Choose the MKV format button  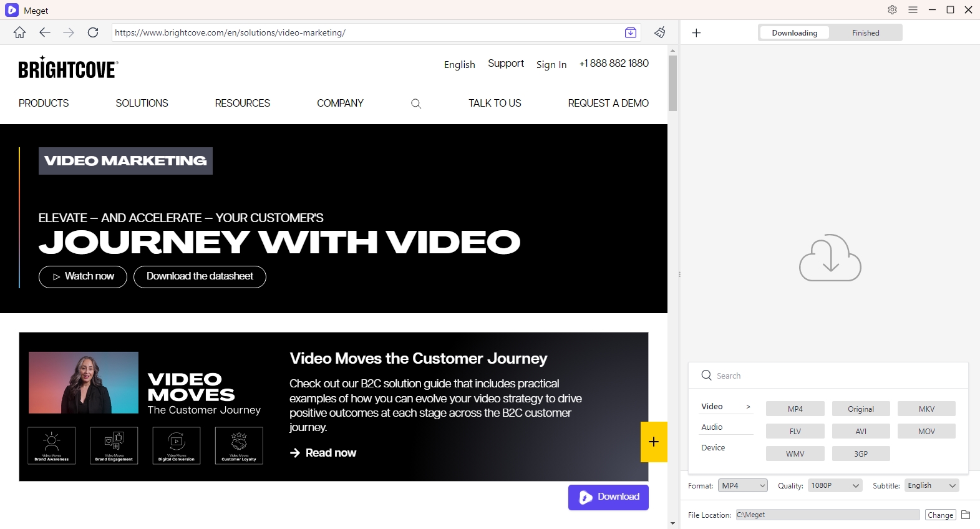[x=926, y=409]
